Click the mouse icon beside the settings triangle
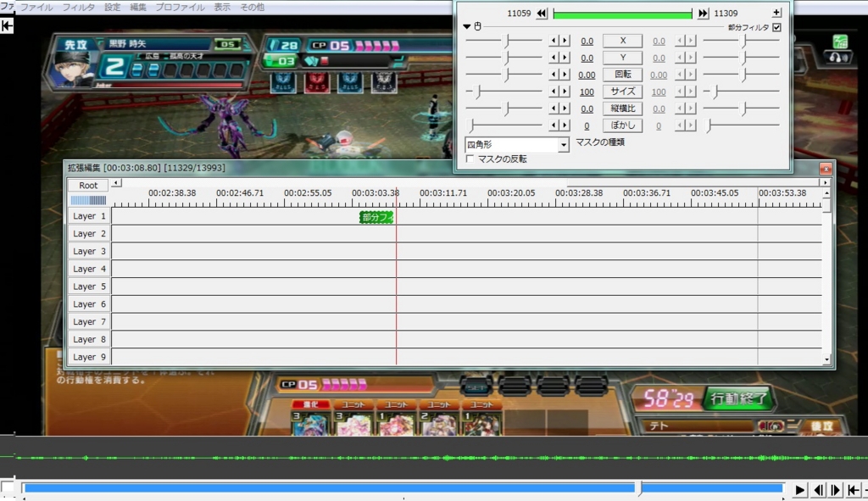 click(x=478, y=26)
